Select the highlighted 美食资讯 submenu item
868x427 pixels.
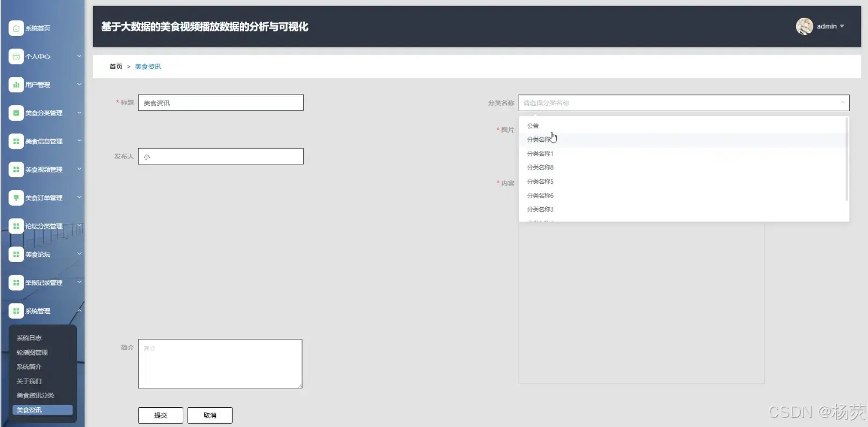tap(42, 410)
